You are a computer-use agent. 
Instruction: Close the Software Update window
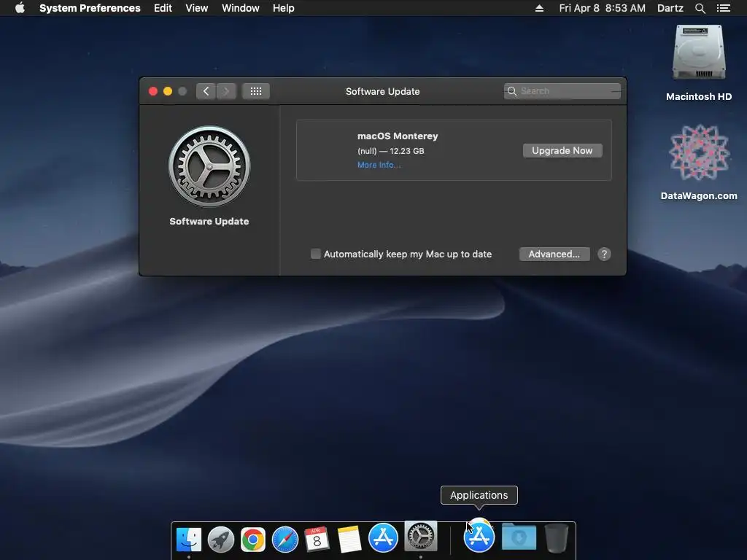pyautogui.click(x=153, y=91)
